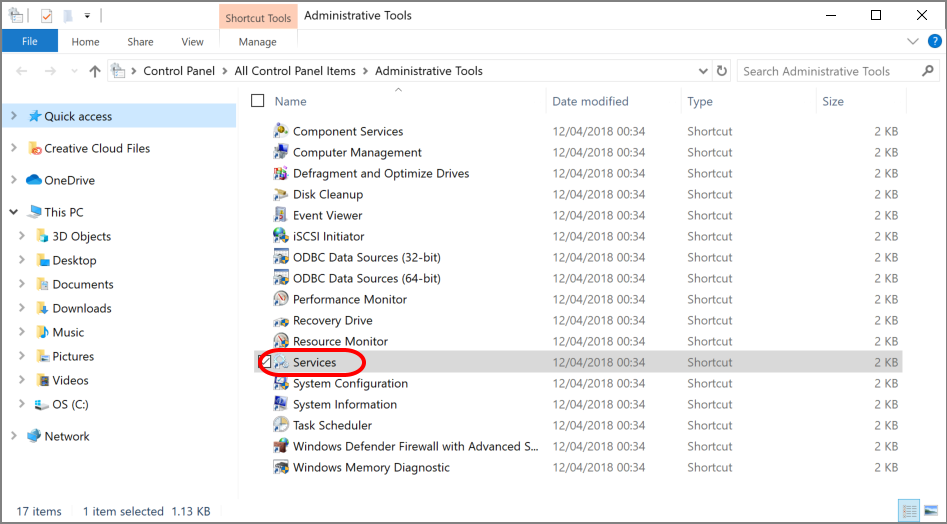Expand the Network tree node

point(14,436)
